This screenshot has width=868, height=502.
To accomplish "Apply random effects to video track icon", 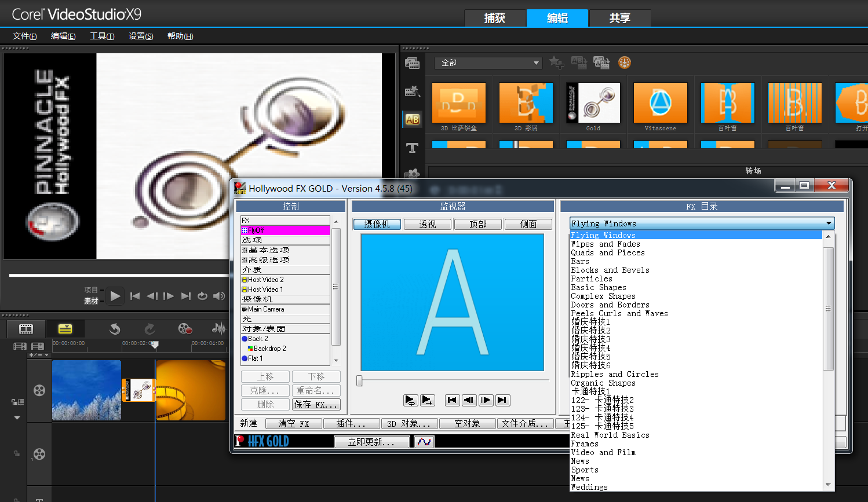I will pos(601,63).
